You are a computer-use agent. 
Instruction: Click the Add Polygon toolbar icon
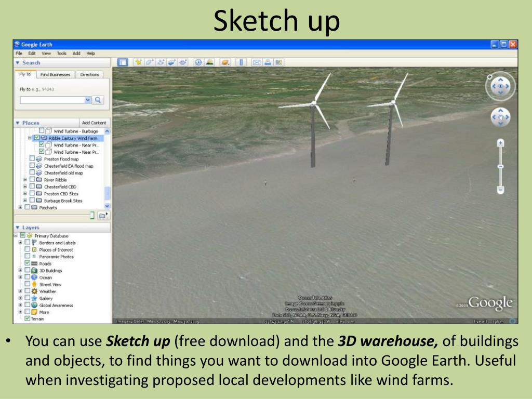149,62
